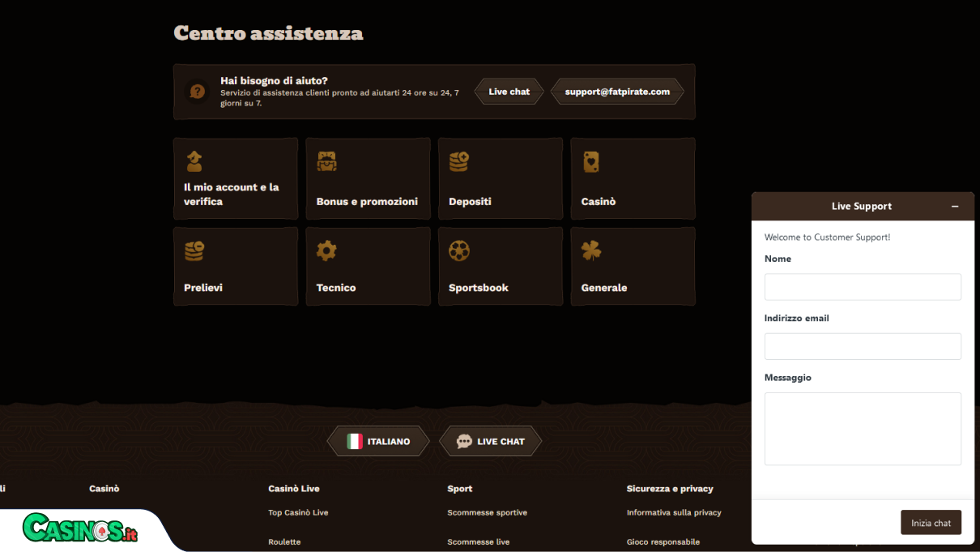Click the Prelievi coins icon
Image resolution: width=980 pixels, height=552 pixels.
194,250
